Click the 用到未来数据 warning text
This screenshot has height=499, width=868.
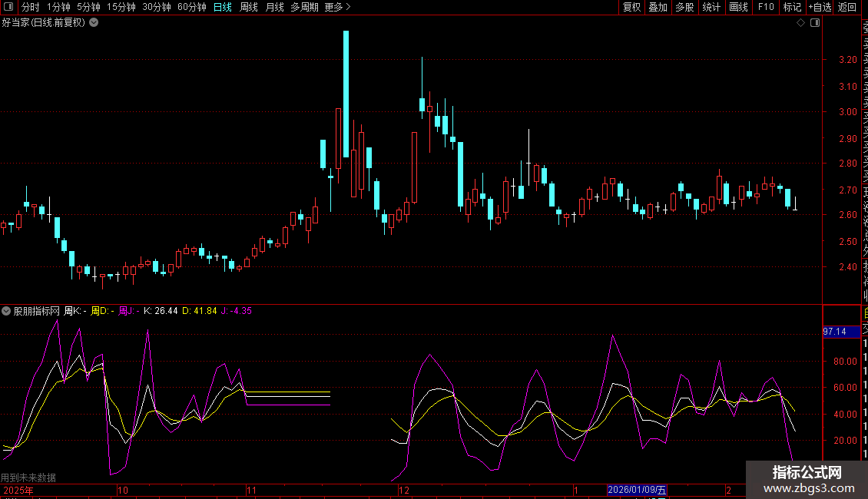[28, 478]
